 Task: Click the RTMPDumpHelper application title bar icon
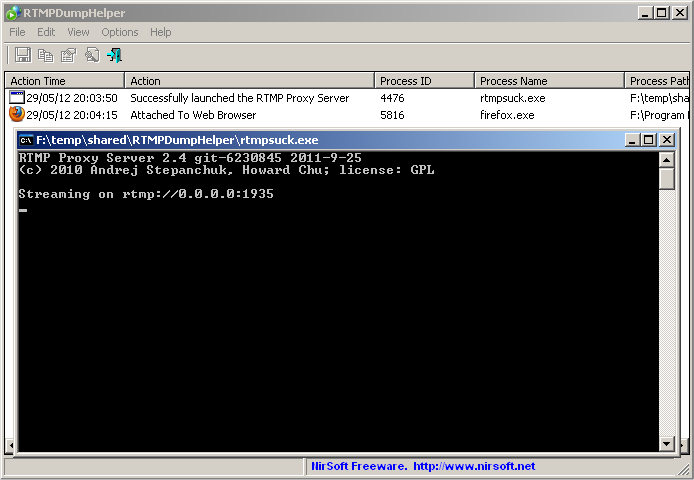[13, 13]
